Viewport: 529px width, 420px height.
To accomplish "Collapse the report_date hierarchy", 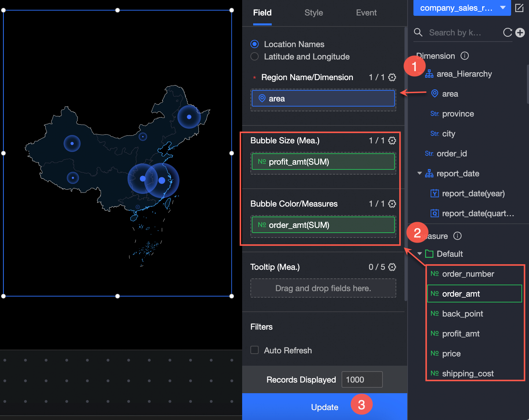I will tap(420, 173).
